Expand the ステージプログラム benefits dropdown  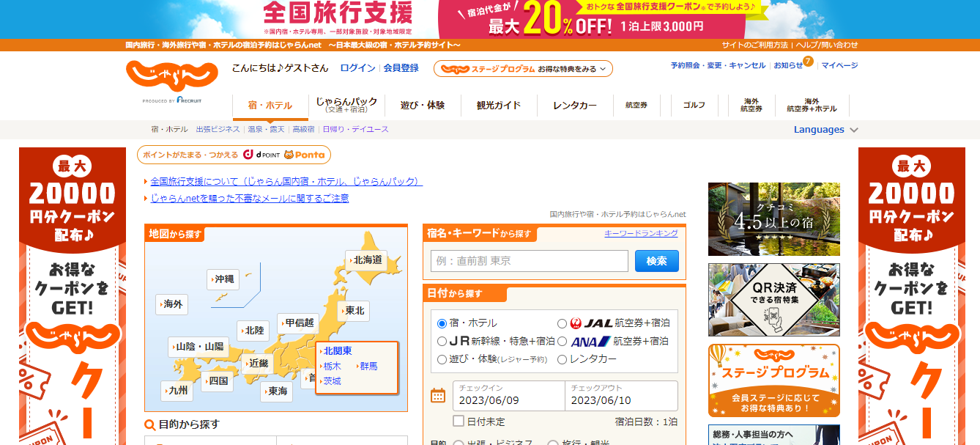tap(523, 69)
